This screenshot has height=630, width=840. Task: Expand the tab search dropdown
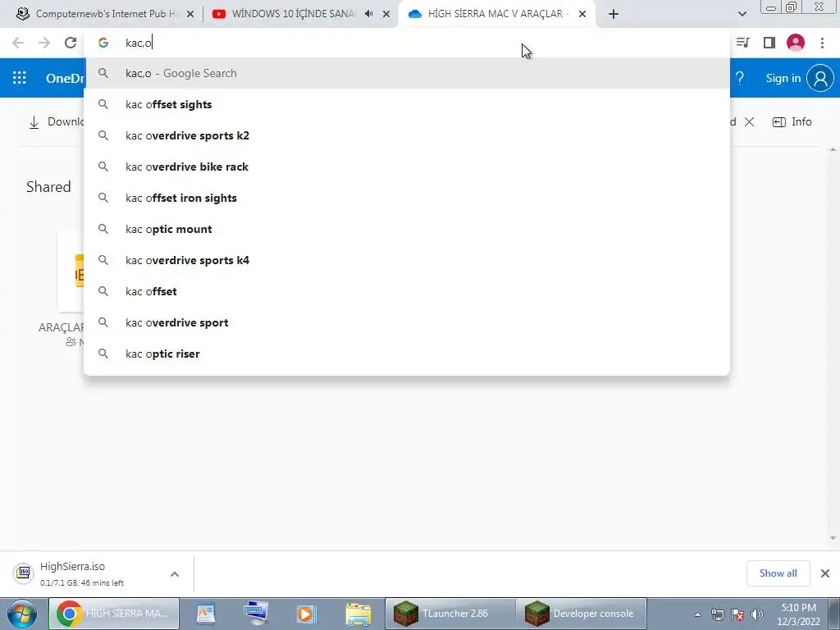[742, 14]
